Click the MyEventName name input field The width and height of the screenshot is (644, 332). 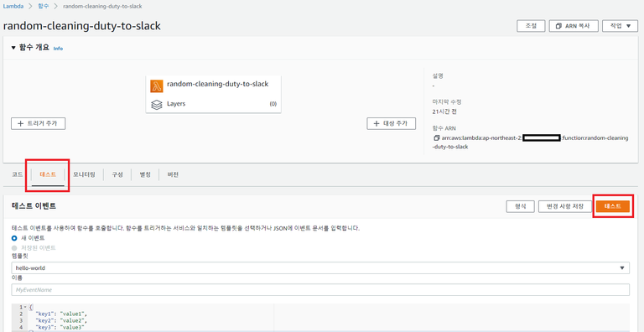coord(320,290)
